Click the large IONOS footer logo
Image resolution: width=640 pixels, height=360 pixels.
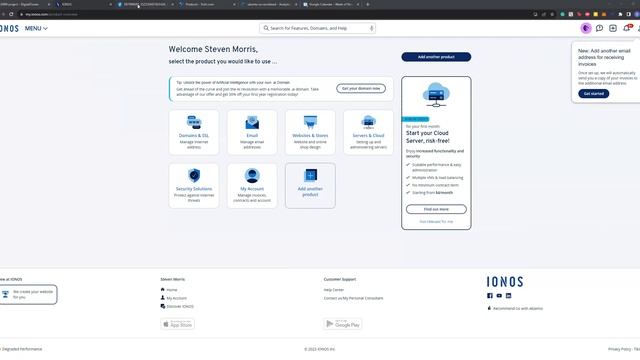(x=505, y=282)
